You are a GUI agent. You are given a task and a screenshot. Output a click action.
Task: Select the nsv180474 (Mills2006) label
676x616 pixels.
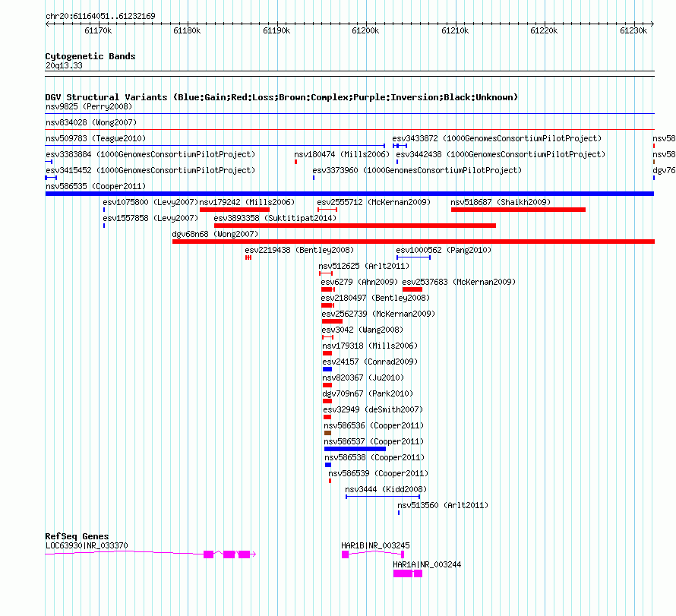point(342,154)
